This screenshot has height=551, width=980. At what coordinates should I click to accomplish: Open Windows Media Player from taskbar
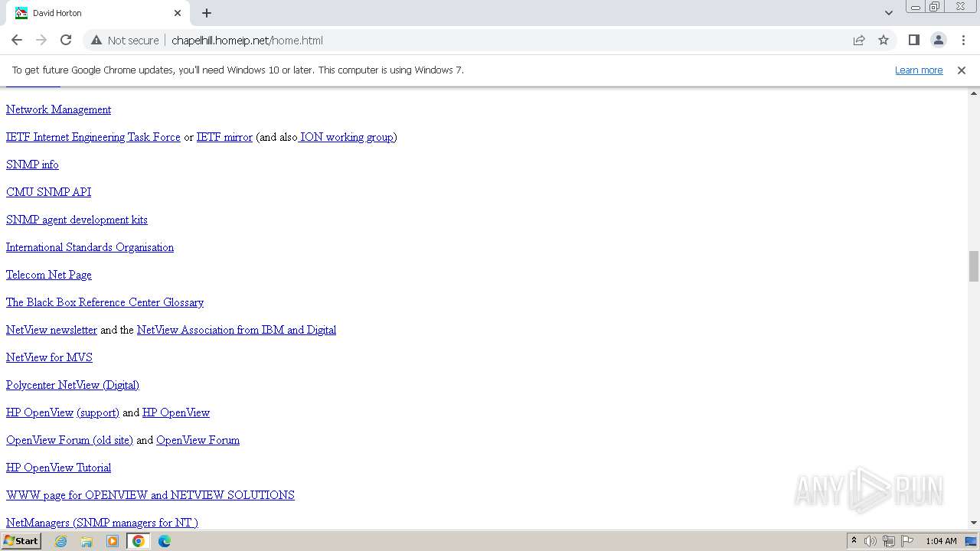113,541
